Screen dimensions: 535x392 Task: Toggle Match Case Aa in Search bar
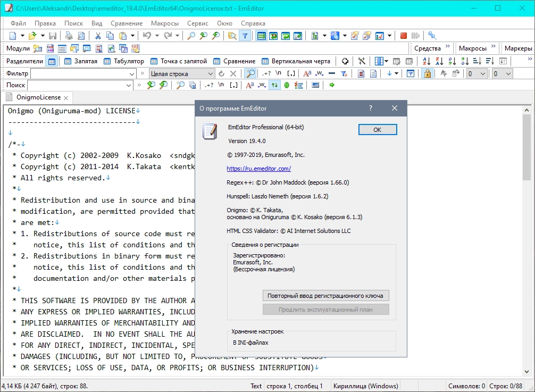250,85
